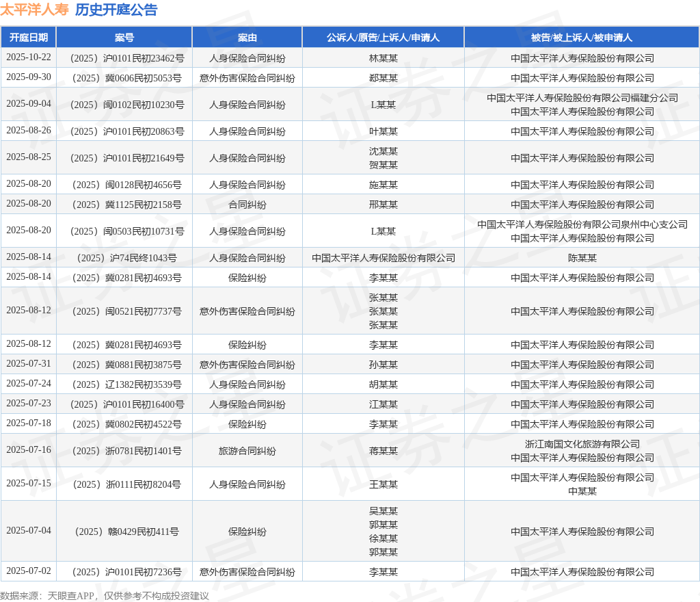This screenshot has height=602, width=700.
Task: Click plaintiff 郄某某
Action: coord(383,78)
